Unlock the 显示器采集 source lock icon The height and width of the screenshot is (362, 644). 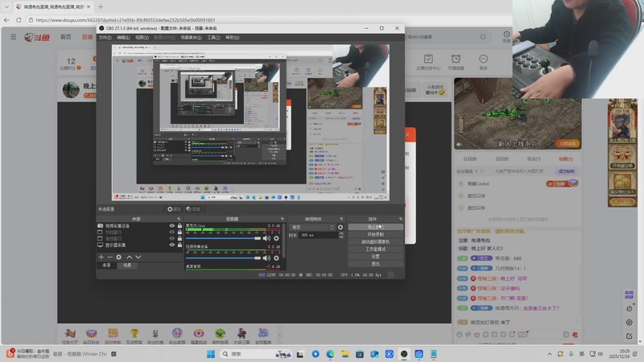coord(180,245)
